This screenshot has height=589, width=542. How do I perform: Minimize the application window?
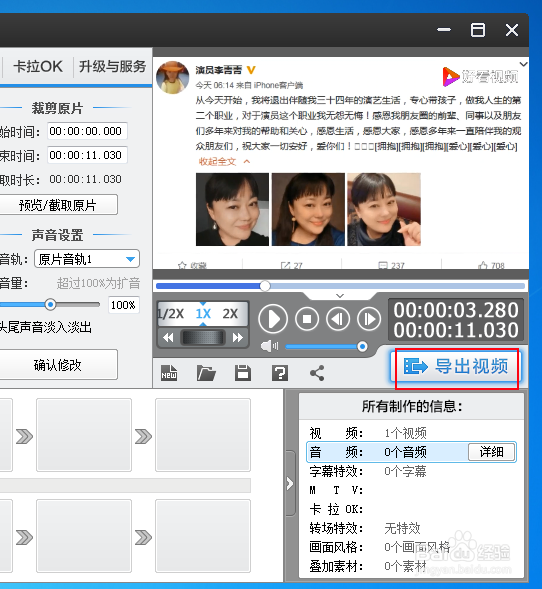click(444, 30)
